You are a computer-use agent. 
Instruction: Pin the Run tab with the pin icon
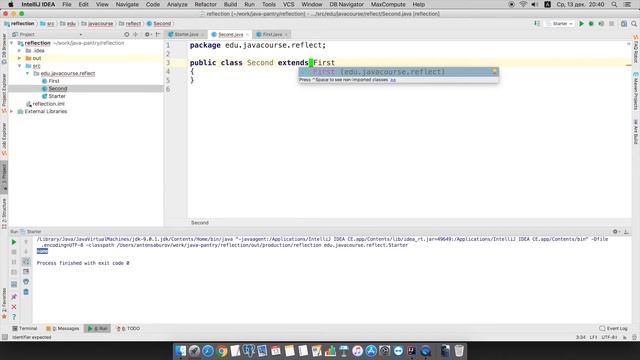point(14,297)
